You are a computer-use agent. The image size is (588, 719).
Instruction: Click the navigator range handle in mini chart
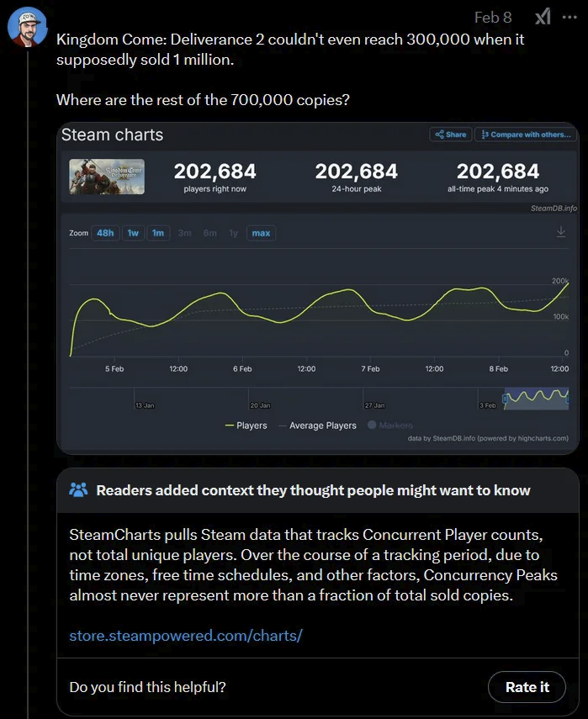[x=505, y=399]
